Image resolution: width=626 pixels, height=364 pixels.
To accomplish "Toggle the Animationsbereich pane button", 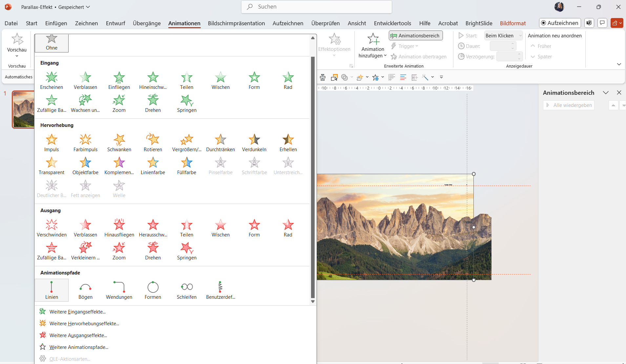I will [416, 35].
